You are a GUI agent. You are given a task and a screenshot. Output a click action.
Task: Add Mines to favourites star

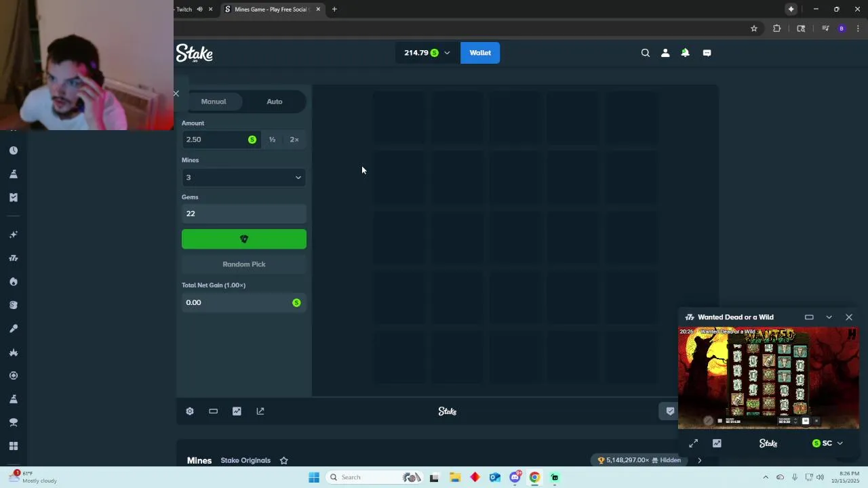284,460
